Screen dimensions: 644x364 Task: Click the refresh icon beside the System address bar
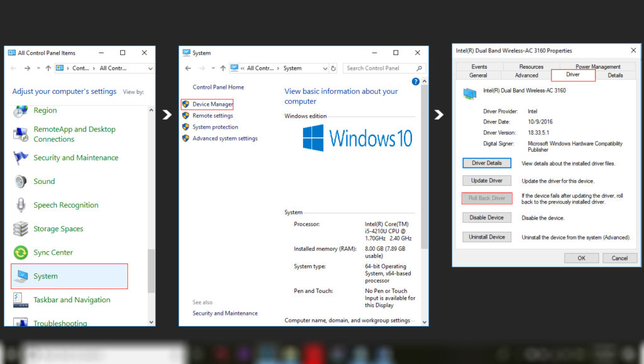click(x=333, y=68)
